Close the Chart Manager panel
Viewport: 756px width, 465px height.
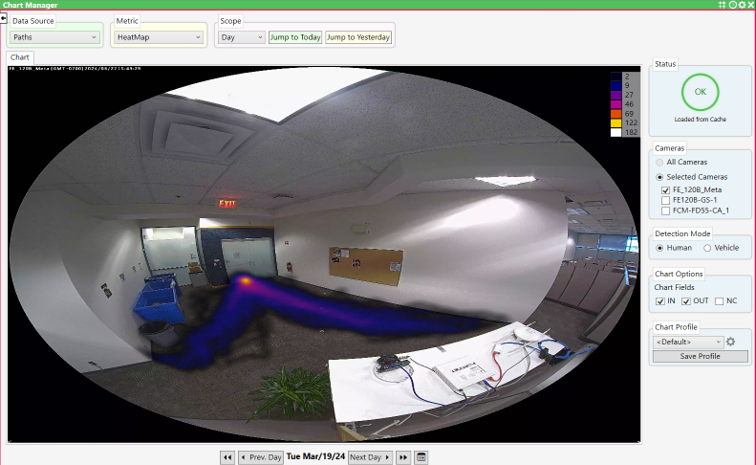[x=751, y=5]
